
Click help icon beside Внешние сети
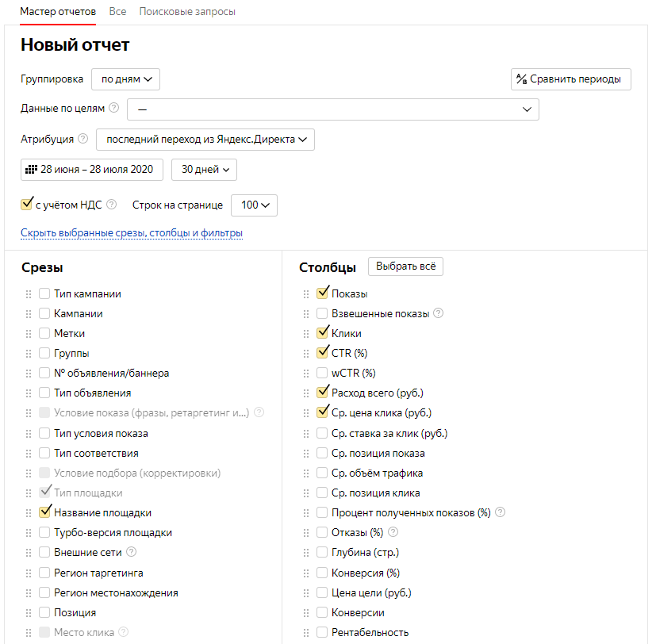click(132, 552)
